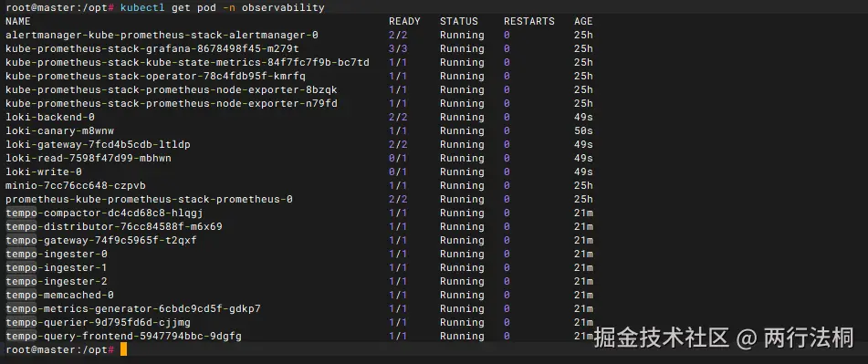The height and width of the screenshot is (364, 868).
Task: Select loki-write-0 pod name
Action: pyautogui.click(x=44, y=172)
